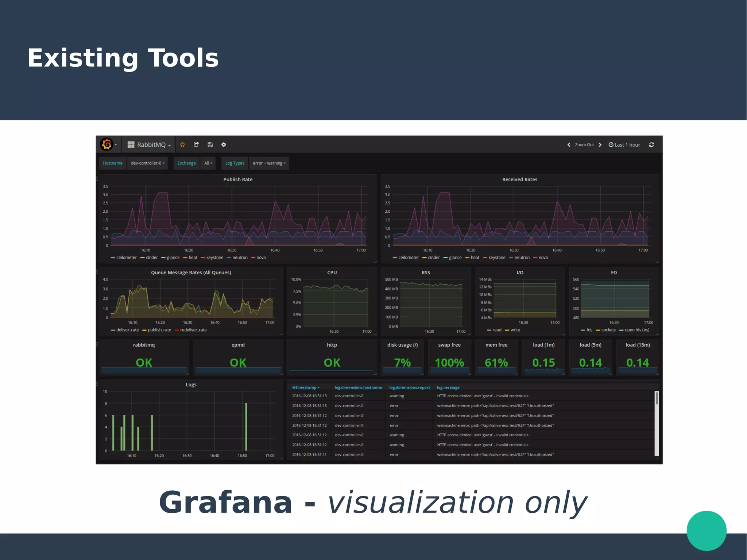Click the http OK status panel

[x=332, y=357]
